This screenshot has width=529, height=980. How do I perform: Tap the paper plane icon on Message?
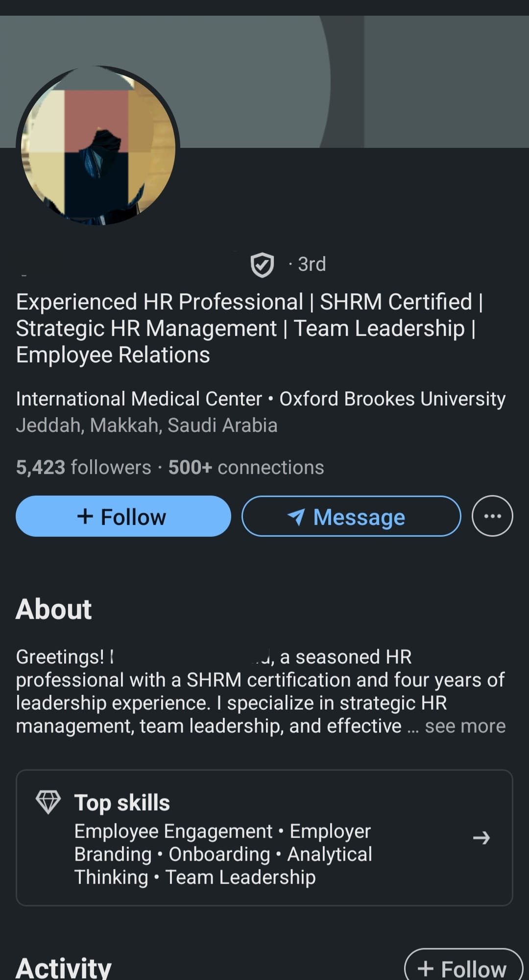pos(296,517)
